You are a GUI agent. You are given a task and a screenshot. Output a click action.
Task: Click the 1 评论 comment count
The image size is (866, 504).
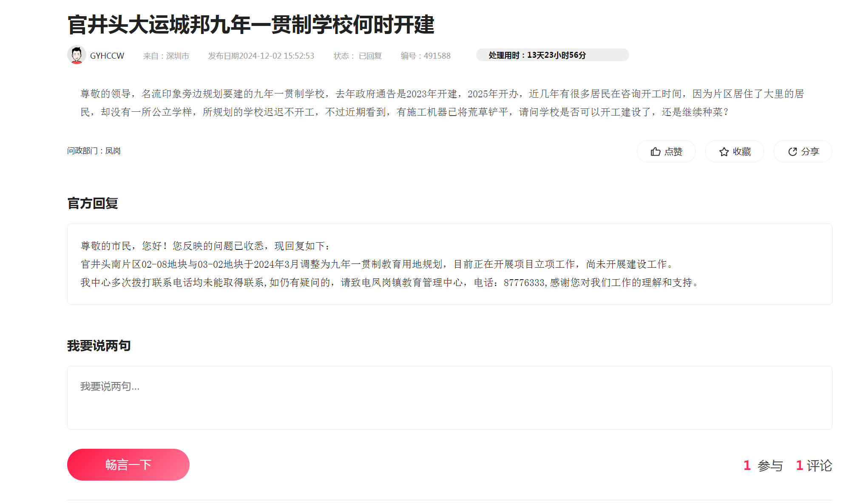814,465
